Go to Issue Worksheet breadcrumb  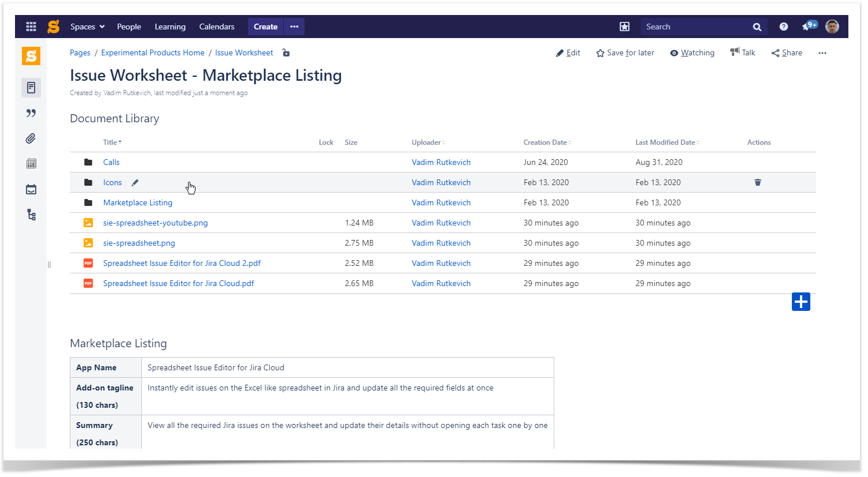coord(244,52)
